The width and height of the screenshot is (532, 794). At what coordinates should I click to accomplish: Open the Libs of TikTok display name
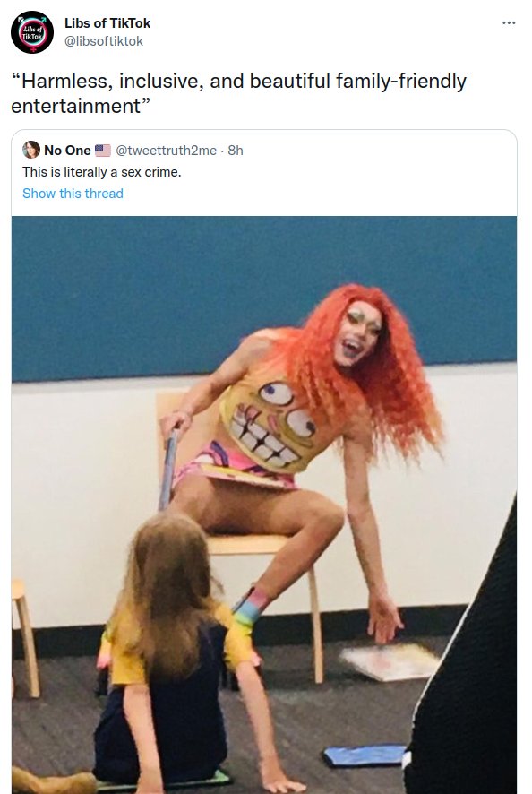(107, 23)
